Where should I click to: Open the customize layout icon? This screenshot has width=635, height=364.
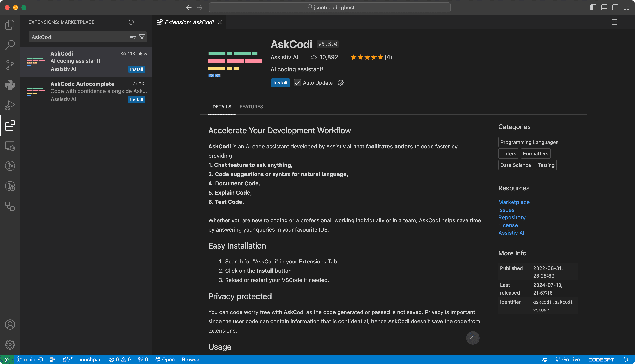pyautogui.click(x=626, y=8)
